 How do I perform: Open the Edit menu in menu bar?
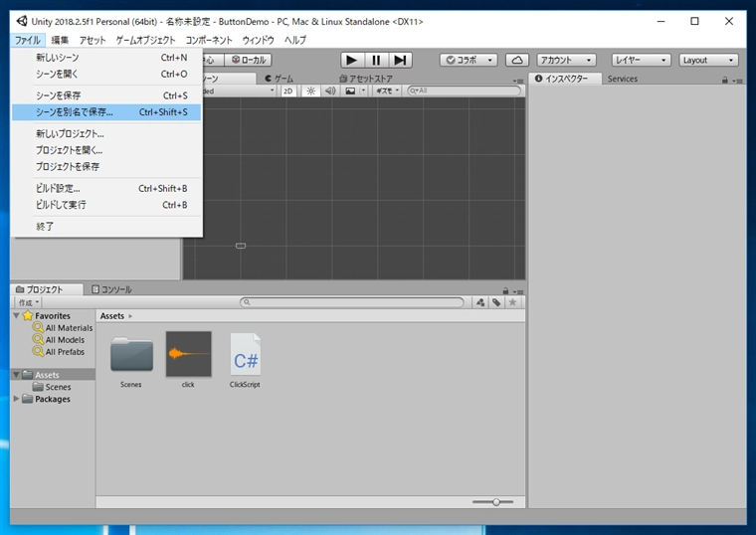(x=60, y=40)
